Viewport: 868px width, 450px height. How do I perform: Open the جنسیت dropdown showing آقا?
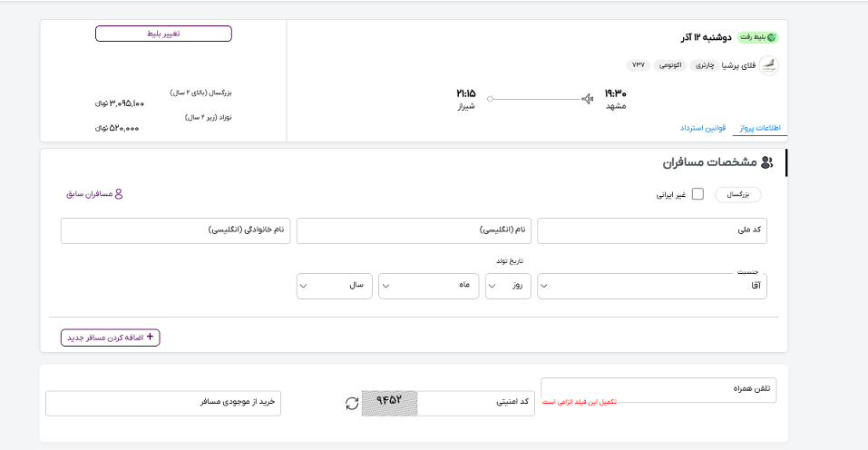[652, 286]
